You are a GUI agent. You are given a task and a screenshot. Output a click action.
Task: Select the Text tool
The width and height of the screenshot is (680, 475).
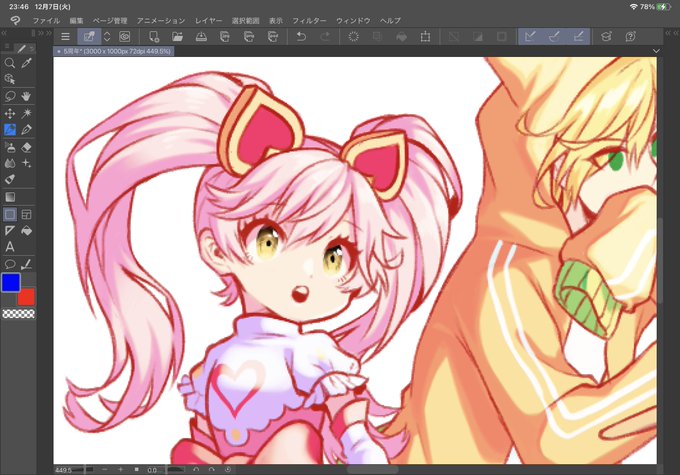10,247
